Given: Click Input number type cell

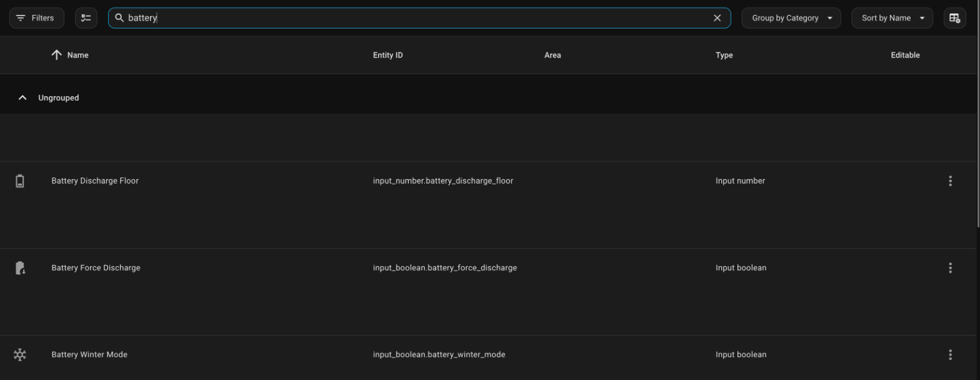Looking at the screenshot, I should coord(740,181).
